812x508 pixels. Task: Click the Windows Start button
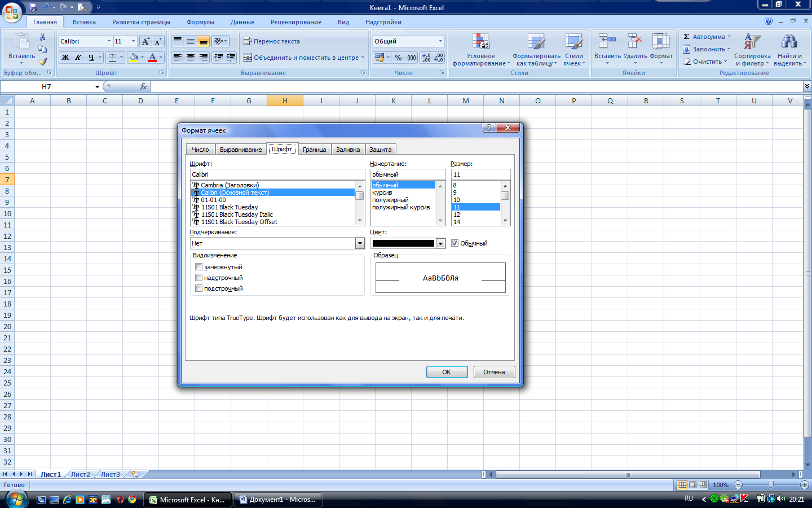16,498
